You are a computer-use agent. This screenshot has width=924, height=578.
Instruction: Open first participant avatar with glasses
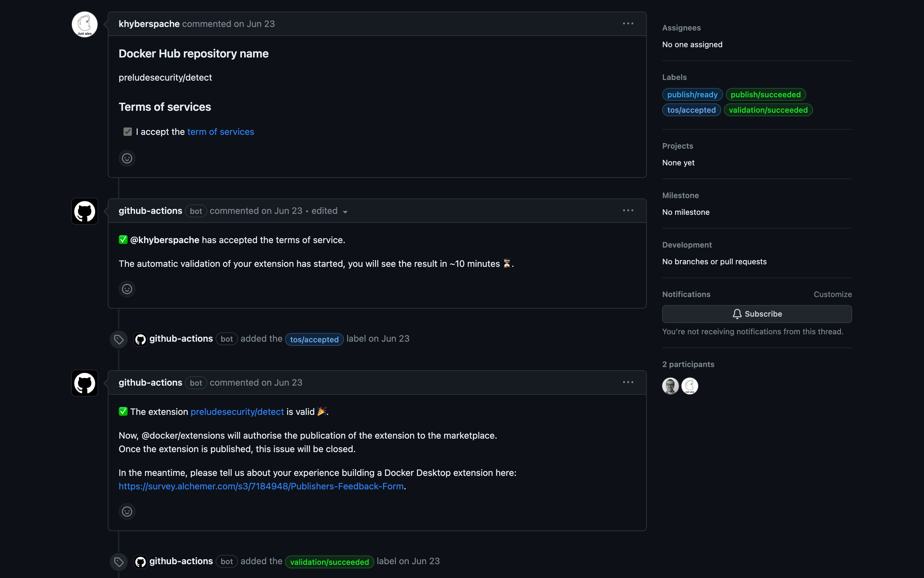click(671, 386)
